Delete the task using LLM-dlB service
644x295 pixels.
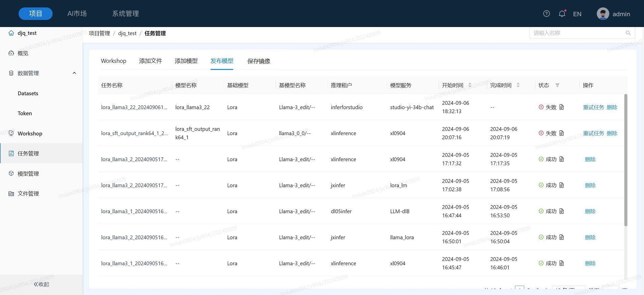coord(590,212)
